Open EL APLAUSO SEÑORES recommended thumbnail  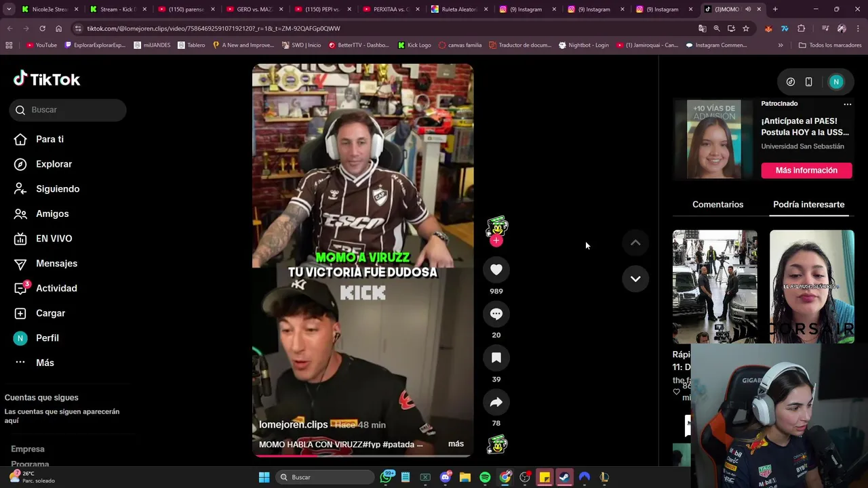click(x=812, y=287)
